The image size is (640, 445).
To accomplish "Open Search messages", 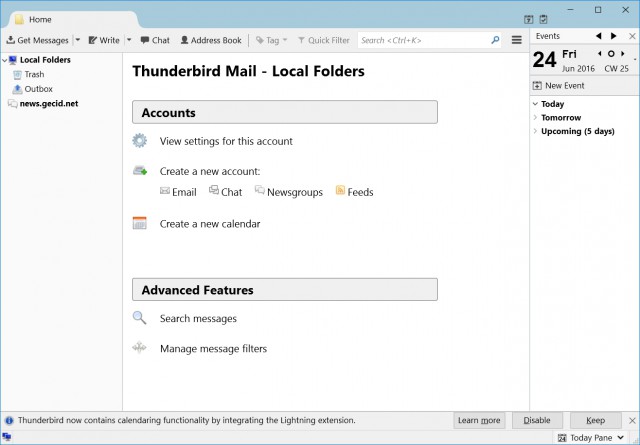I will [198, 318].
